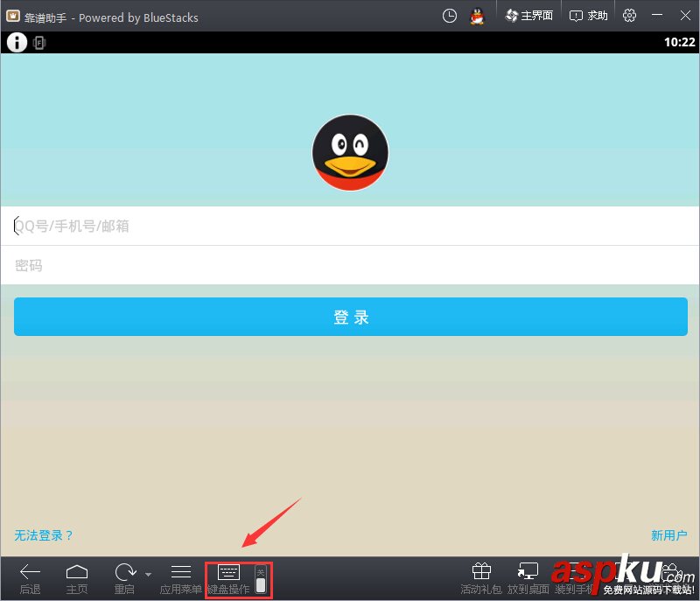Minimize the 靠谱助手 window
This screenshot has height=601, width=700.
[657, 16]
